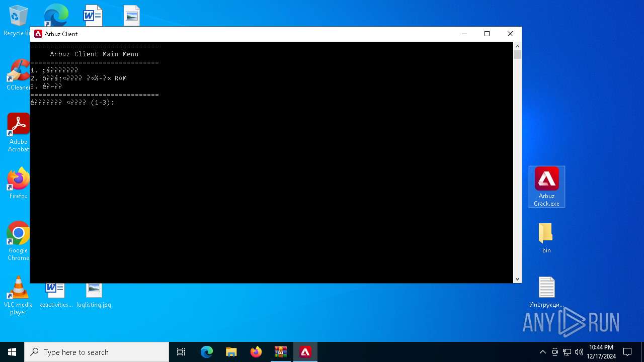
Task: Switch to WinRAR in the taskbar
Action: click(x=281, y=352)
